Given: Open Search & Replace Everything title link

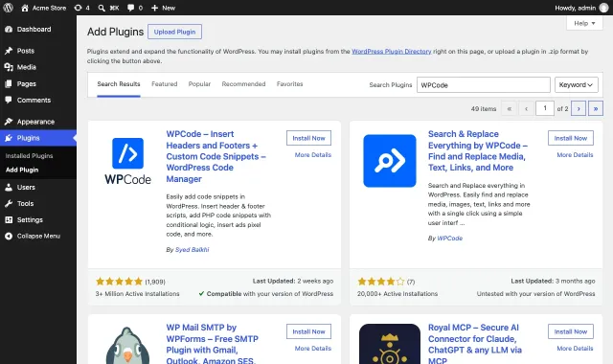Looking at the screenshot, I should pyautogui.click(x=478, y=151).
